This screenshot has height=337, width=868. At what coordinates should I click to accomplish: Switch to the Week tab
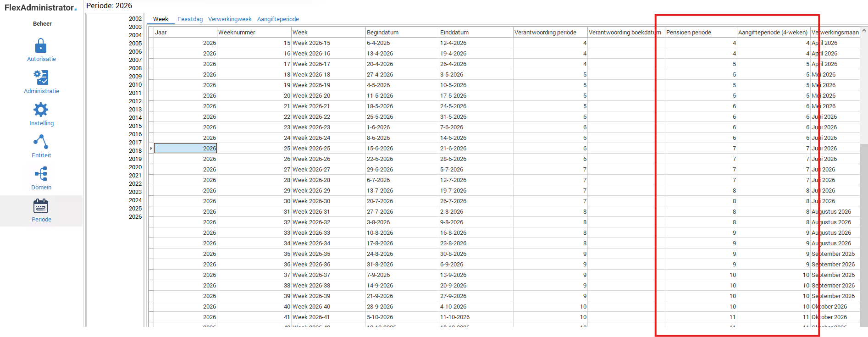point(160,19)
